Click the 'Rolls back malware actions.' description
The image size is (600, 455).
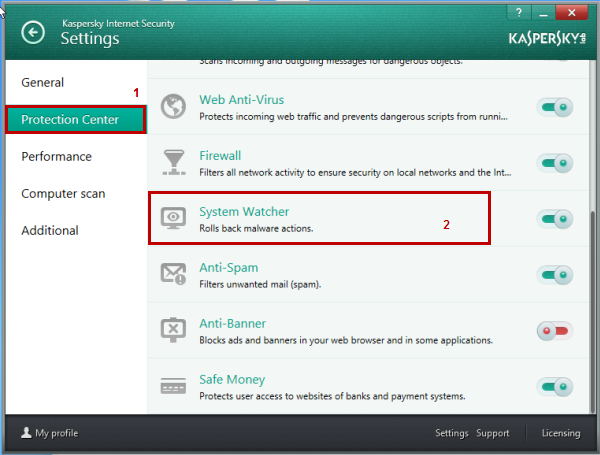[256, 228]
